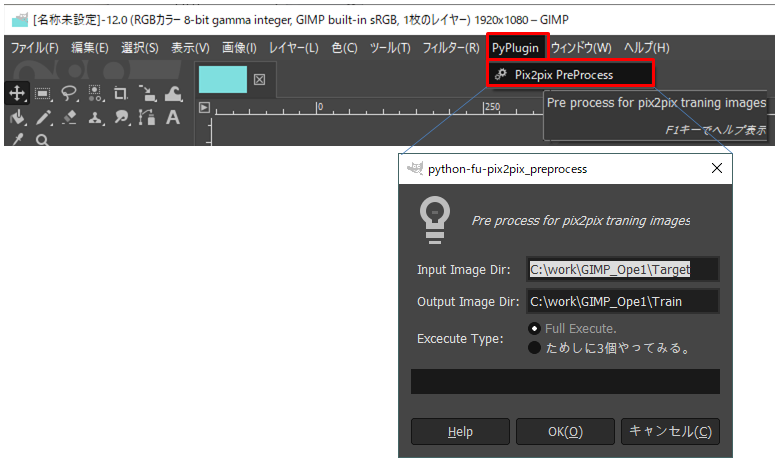Open the ウィンドウ(W) menu
781x466 pixels.
pos(581,48)
